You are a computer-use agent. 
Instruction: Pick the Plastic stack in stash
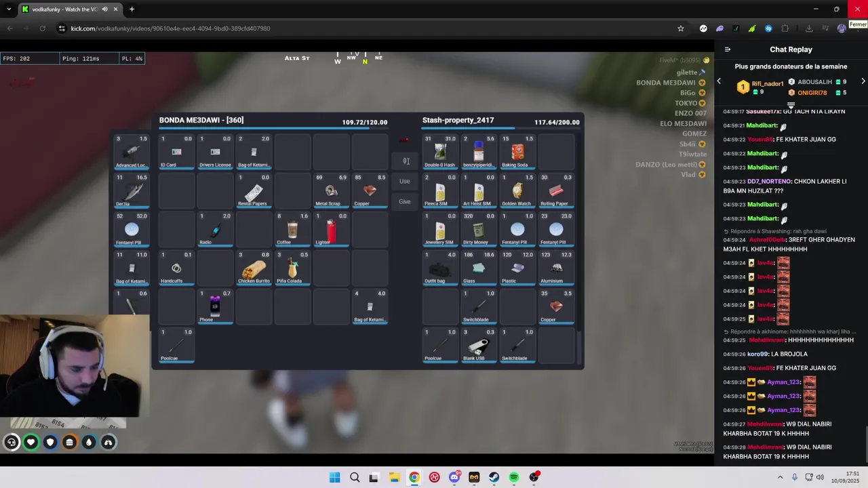(x=517, y=267)
